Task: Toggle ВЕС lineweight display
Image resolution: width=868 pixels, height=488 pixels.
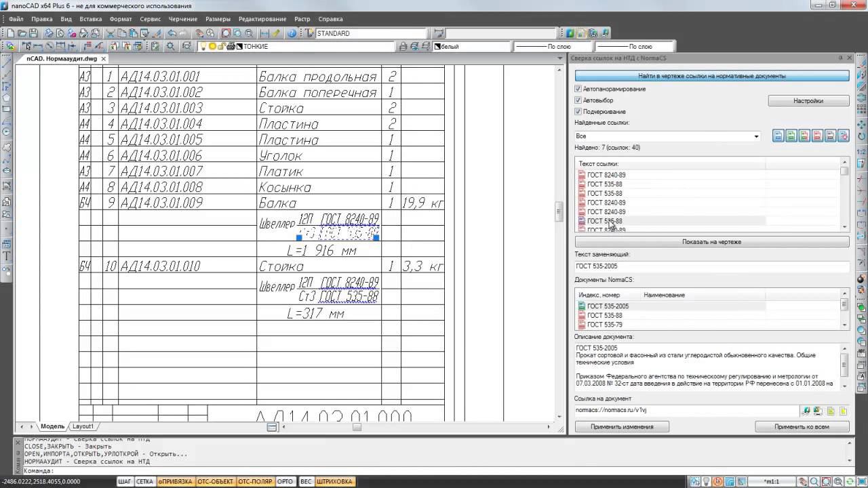Action: [x=306, y=482]
